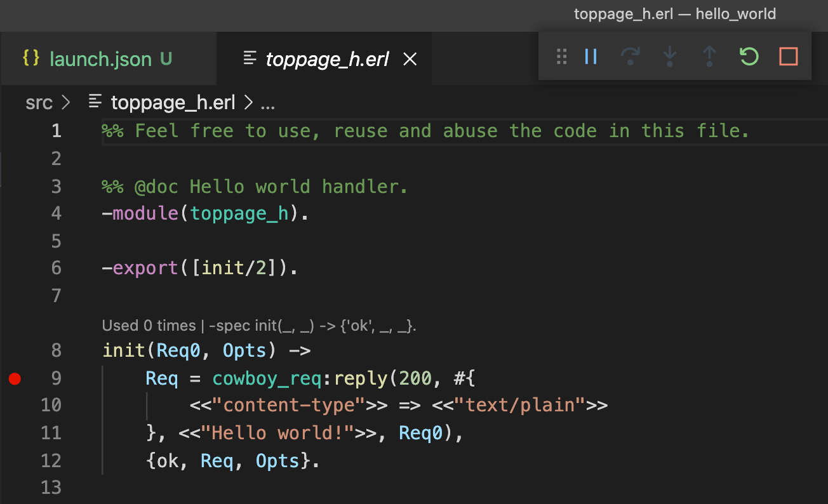Click the 'Used 0 times' code lens
This screenshot has width=828, height=504.
tap(149, 326)
